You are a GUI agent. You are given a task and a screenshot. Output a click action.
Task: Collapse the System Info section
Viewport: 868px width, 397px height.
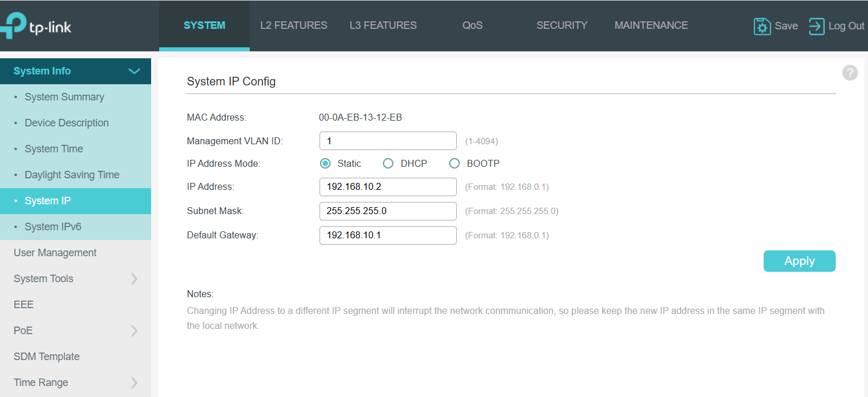134,71
